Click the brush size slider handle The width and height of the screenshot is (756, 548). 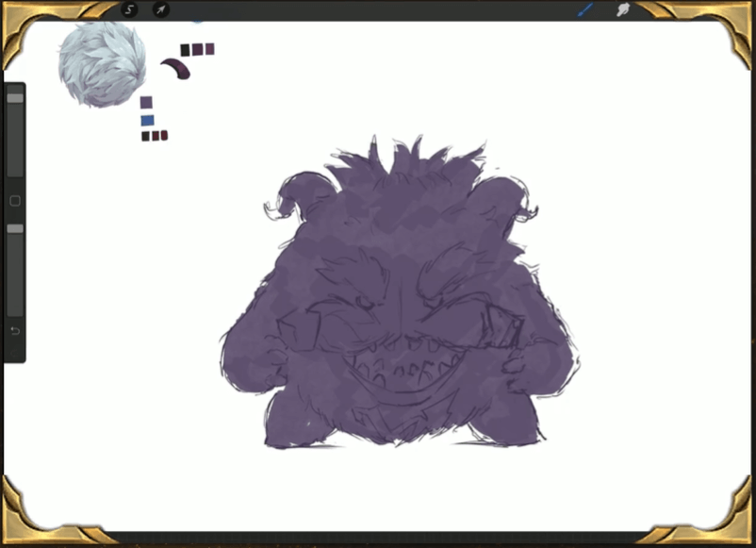coord(15,98)
